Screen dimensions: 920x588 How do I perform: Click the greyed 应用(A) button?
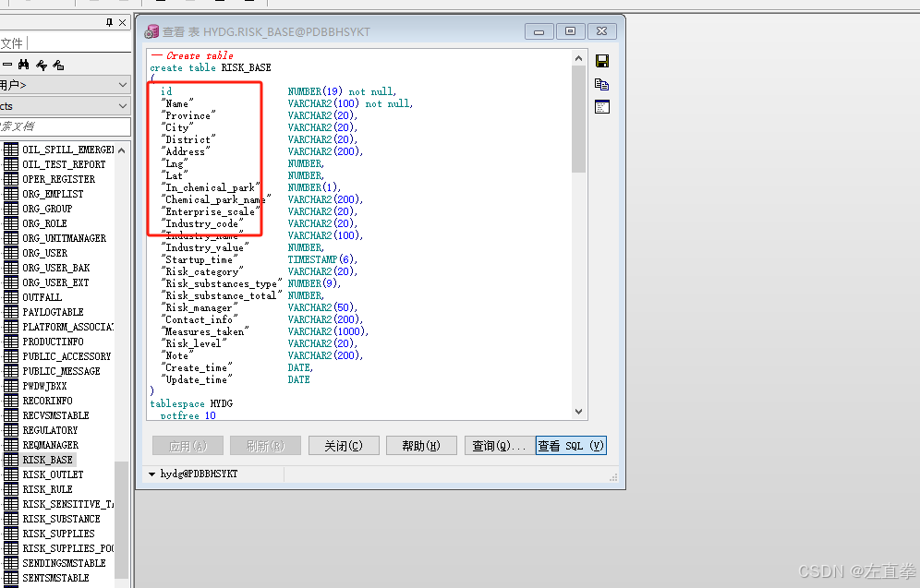pos(188,446)
